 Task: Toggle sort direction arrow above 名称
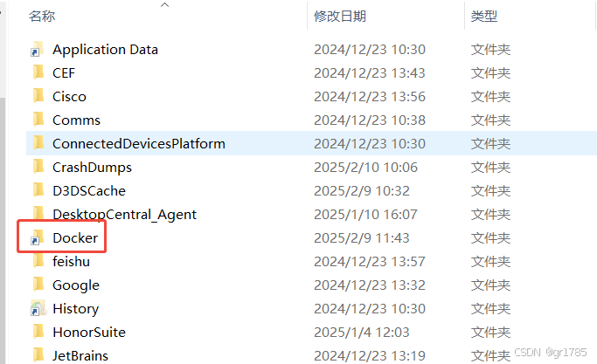[x=164, y=4]
